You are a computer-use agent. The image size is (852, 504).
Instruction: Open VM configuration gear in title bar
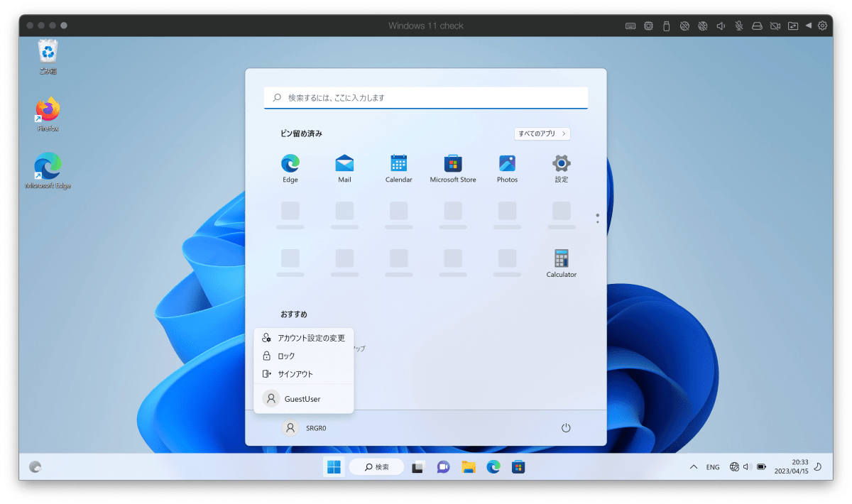pyautogui.click(x=823, y=26)
